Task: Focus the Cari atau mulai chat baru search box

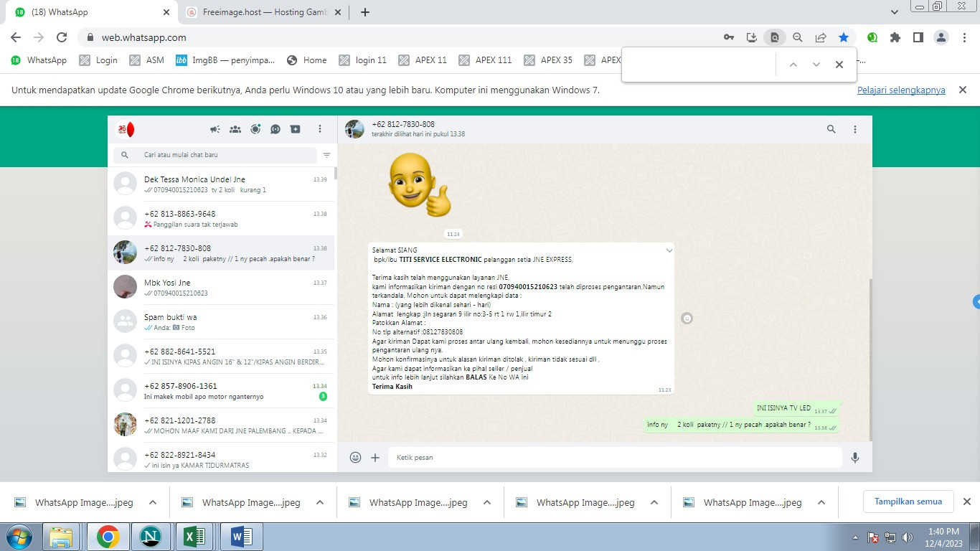Action: pos(215,155)
